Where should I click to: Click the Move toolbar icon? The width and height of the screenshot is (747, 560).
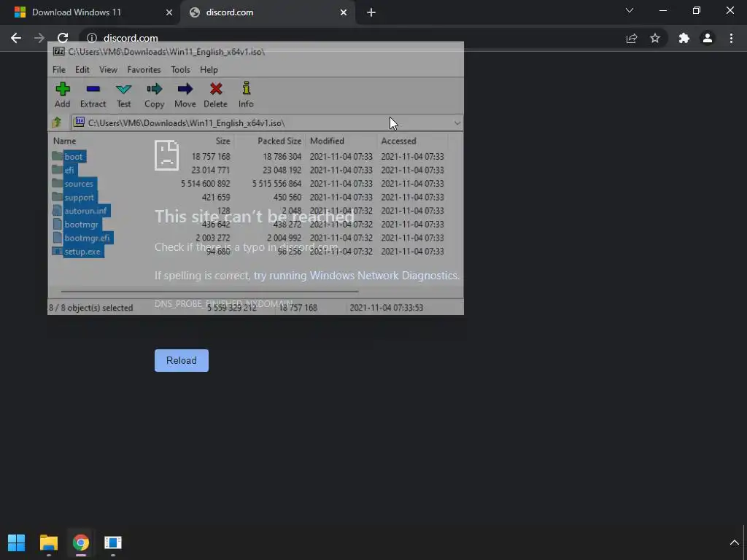185,95
